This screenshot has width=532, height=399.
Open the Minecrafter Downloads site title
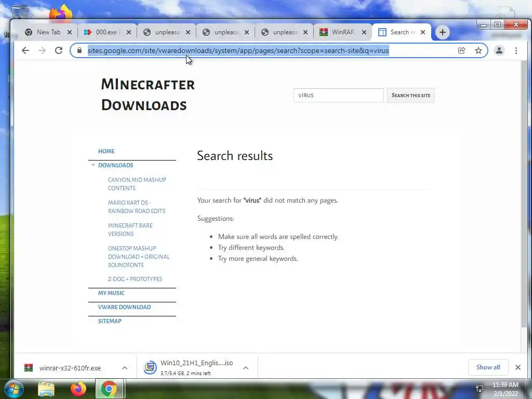(148, 95)
